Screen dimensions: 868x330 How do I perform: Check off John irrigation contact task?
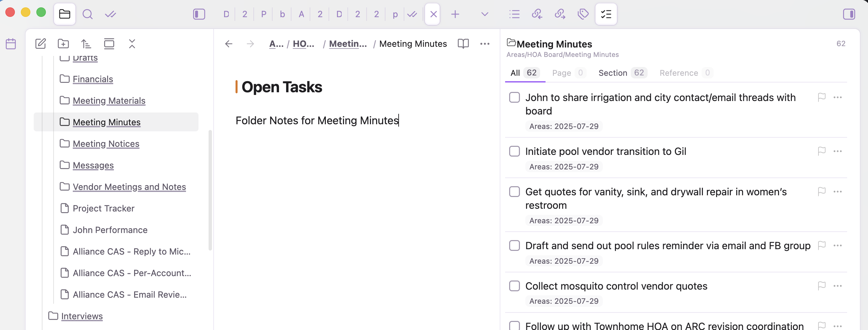click(515, 97)
